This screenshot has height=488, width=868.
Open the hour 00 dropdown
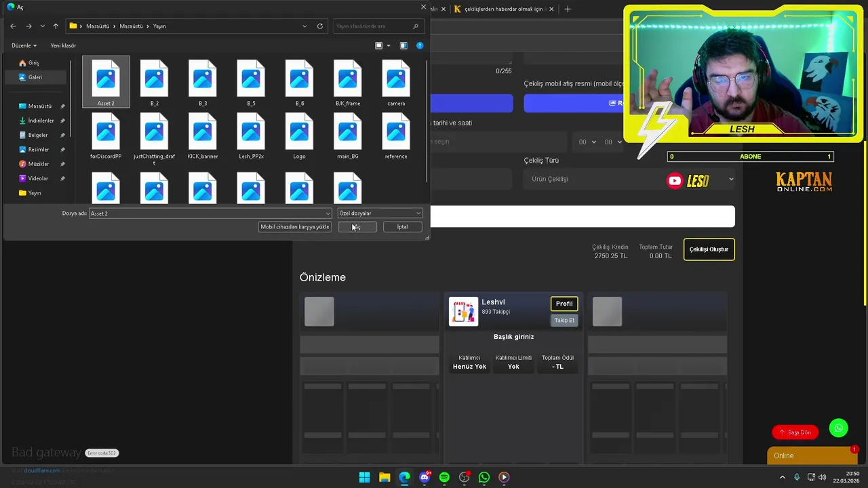point(587,142)
